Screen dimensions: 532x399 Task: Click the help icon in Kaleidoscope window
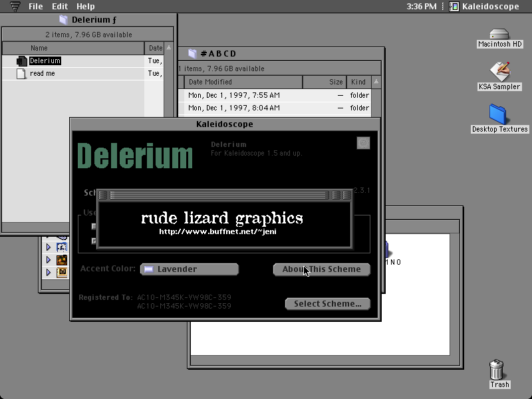(x=363, y=143)
